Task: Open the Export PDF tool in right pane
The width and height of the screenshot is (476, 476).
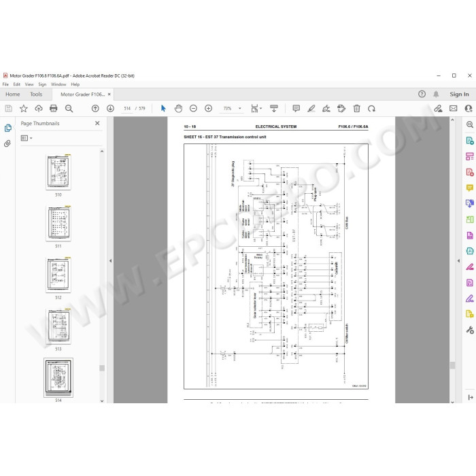Action: point(470,141)
